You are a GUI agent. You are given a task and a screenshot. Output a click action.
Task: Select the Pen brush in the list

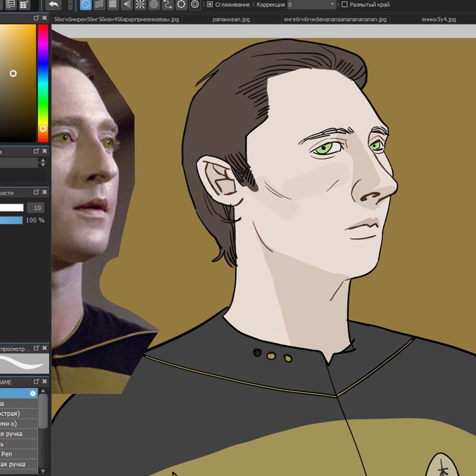pyautogui.click(x=19, y=454)
